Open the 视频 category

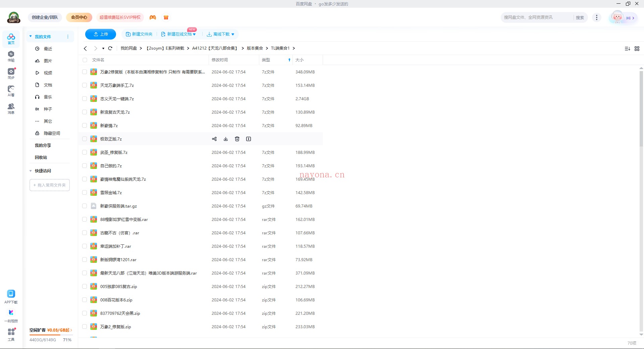(48, 73)
